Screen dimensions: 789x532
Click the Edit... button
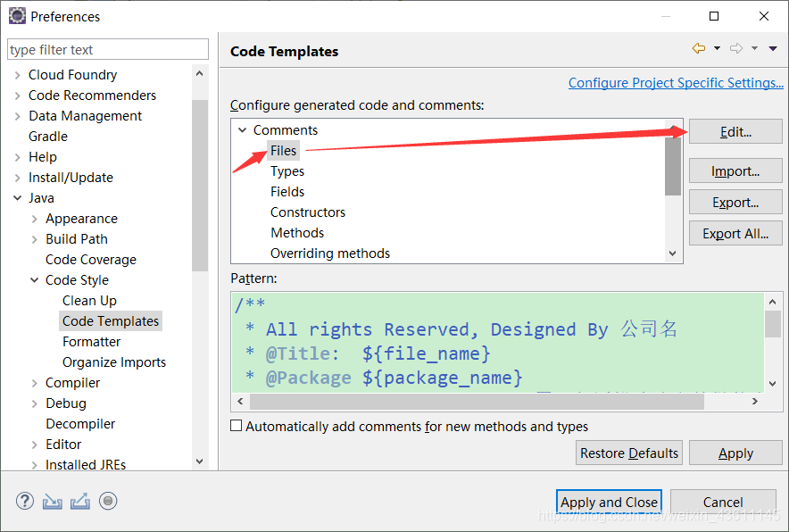coord(735,132)
